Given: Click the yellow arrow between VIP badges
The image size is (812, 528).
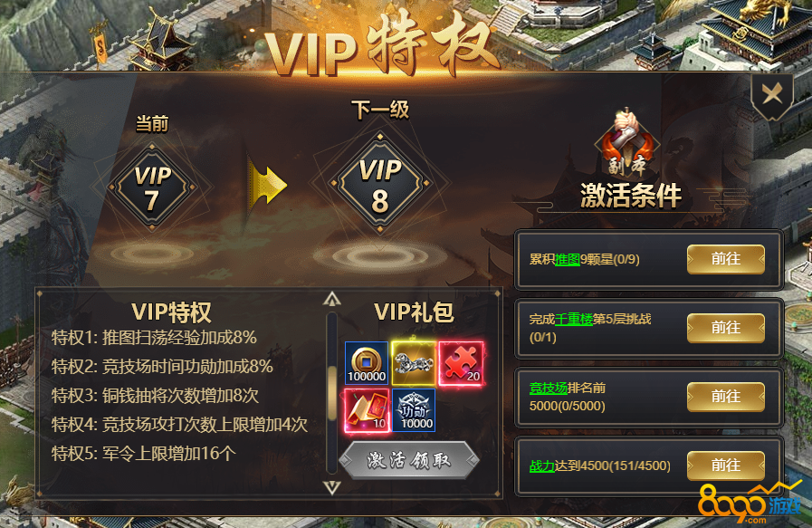Looking at the screenshot, I should tap(266, 185).
